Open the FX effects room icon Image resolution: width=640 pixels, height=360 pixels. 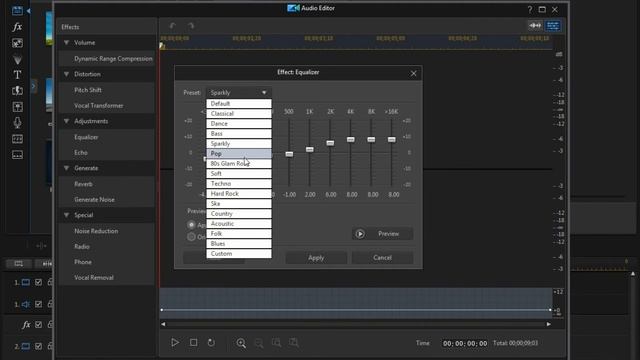(17, 27)
